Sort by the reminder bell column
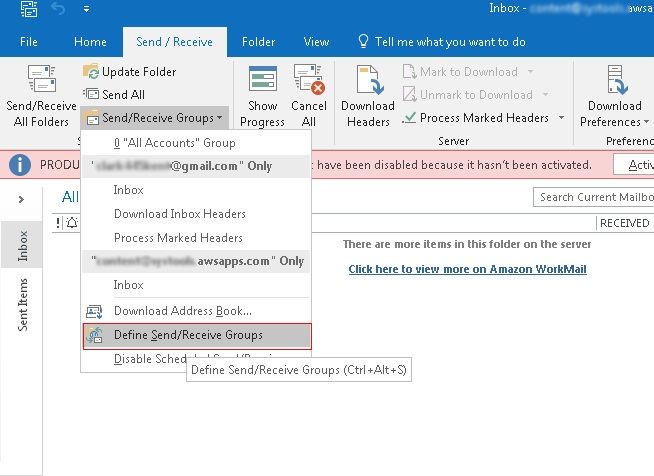Image resolution: width=654 pixels, height=476 pixels. (x=72, y=223)
